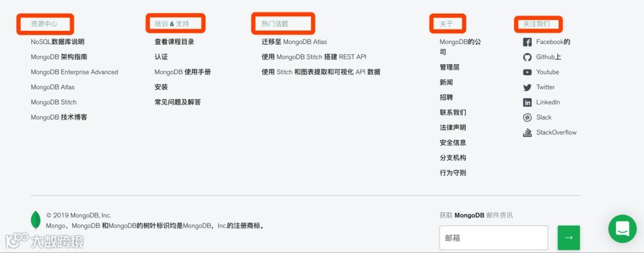Open the Twitter bird icon
The width and height of the screenshot is (644, 253).
coord(527,88)
